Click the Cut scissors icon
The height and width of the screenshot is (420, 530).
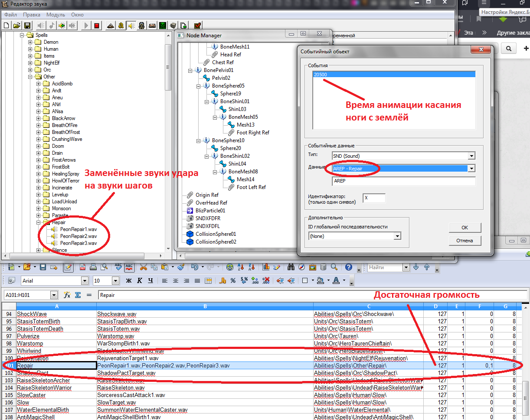coord(143,267)
